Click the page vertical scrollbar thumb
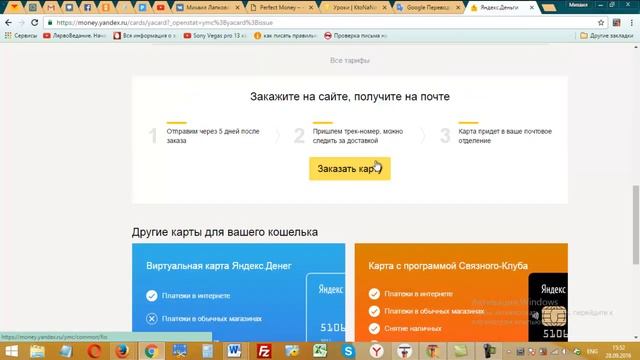 click(636, 224)
